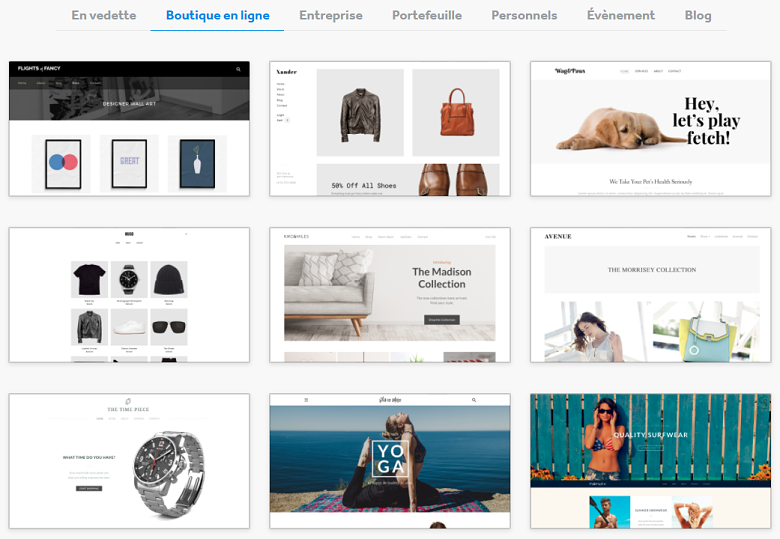Open the Blog tab
The image size is (780, 539).
coord(698,15)
